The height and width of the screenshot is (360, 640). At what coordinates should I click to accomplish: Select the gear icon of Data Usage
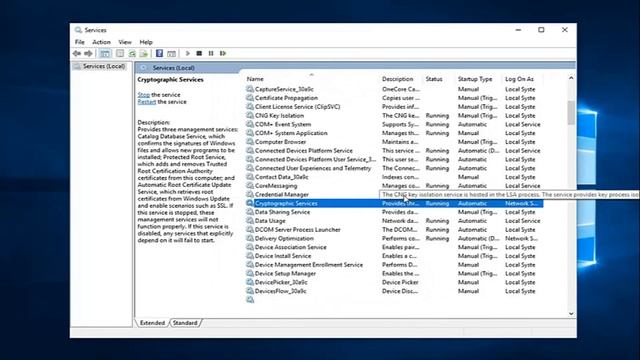250,220
